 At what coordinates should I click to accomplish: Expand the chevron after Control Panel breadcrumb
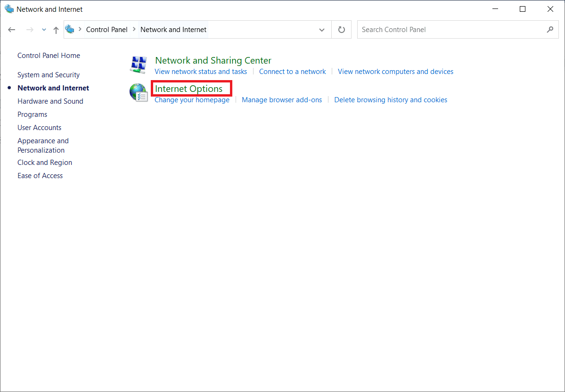[134, 30]
